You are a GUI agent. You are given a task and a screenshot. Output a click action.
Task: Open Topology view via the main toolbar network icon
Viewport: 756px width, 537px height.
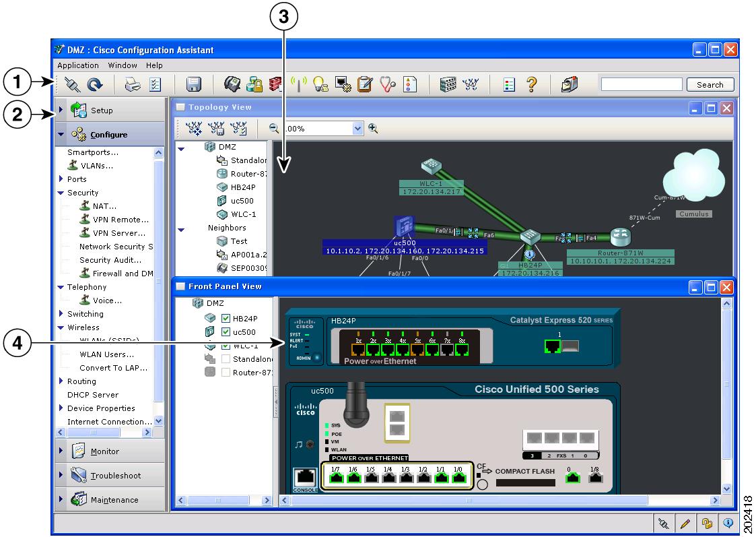[471, 84]
